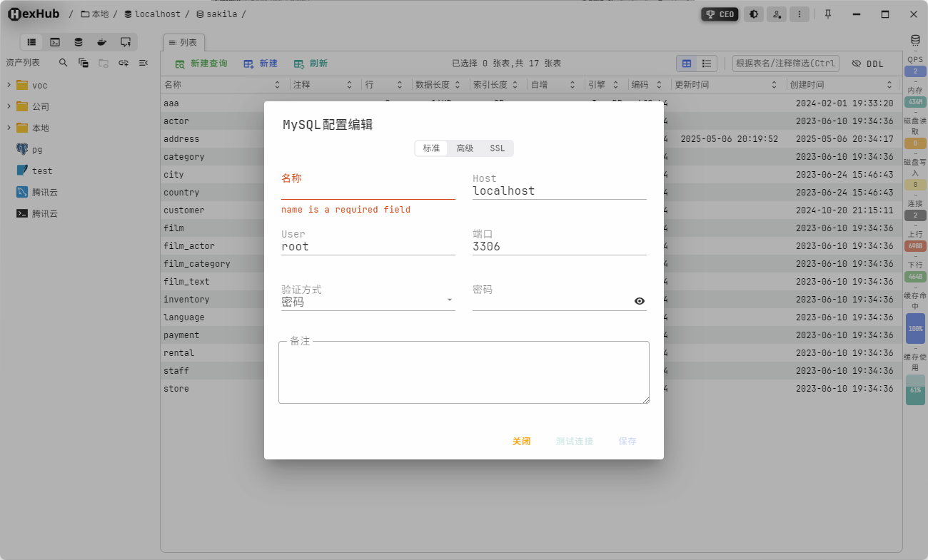Click the QPS counter in the right panel
This screenshot has width=928, height=560.
coord(915,70)
